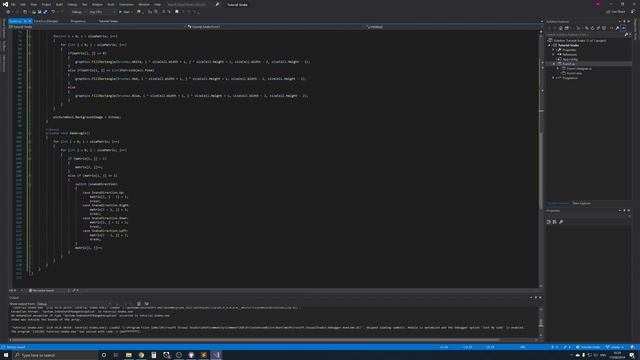Open the Windows notification center icon

pos(632,355)
